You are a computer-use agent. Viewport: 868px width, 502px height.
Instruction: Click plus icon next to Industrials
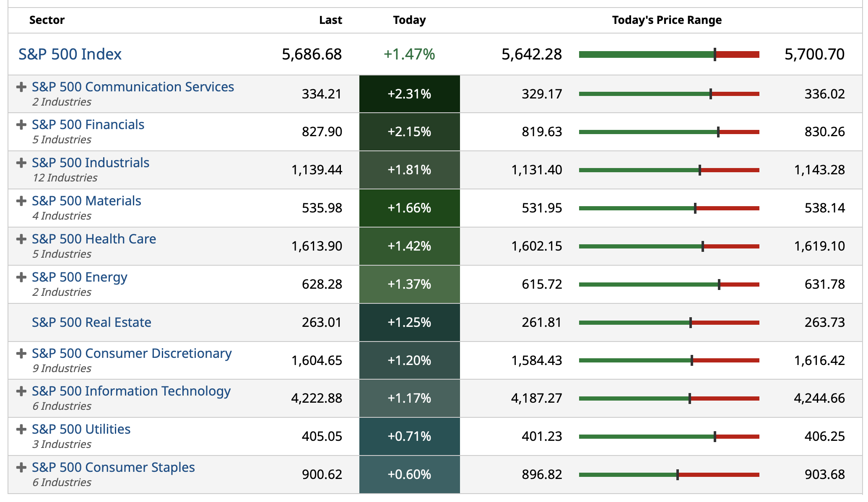tap(21, 163)
